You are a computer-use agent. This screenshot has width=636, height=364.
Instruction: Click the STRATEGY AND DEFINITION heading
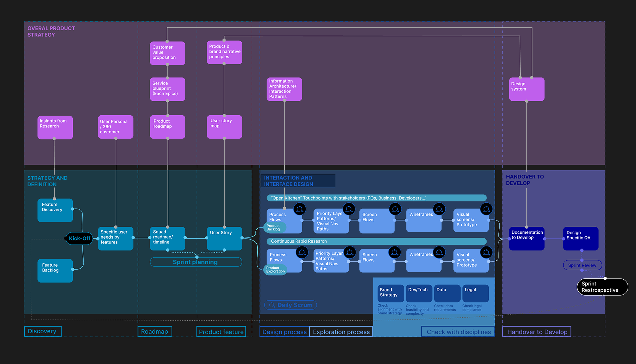47,181
